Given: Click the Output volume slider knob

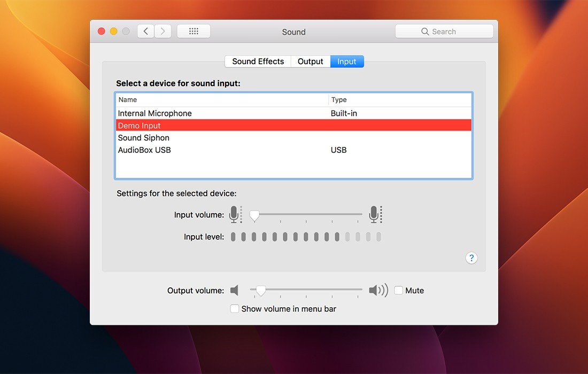Looking at the screenshot, I should coord(261,291).
